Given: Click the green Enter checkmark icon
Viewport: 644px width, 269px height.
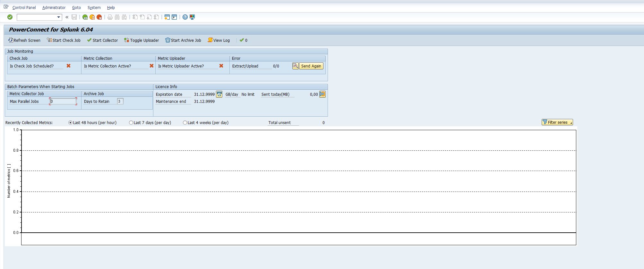Looking at the screenshot, I should point(10,17).
